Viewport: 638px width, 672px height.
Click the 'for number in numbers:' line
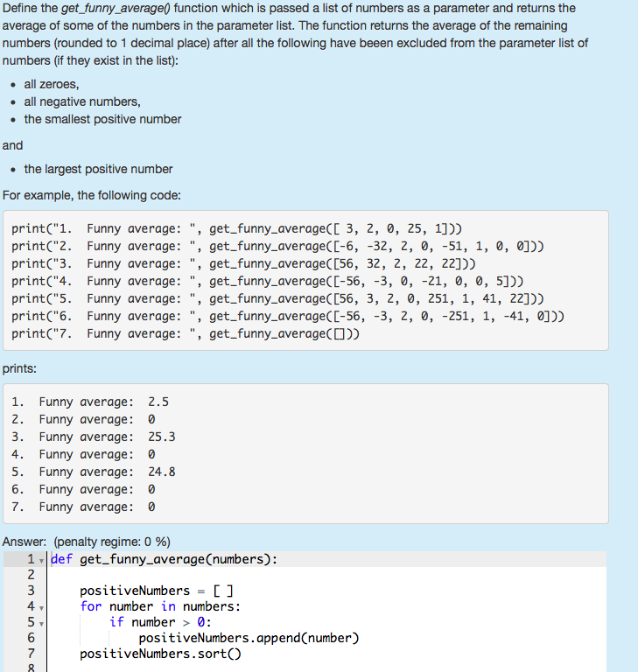click(x=160, y=606)
